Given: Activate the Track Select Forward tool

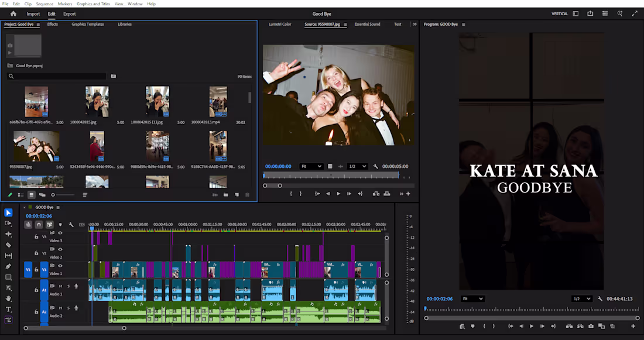Looking at the screenshot, I should coord(8,224).
